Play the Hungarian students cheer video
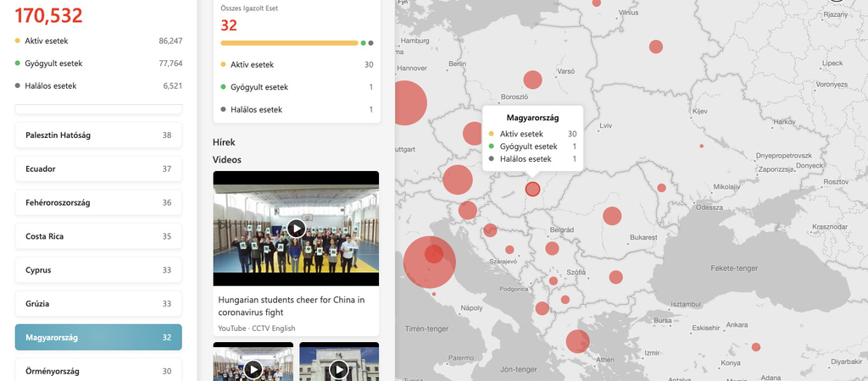The height and width of the screenshot is (381, 868). click(x=296, y=228)
